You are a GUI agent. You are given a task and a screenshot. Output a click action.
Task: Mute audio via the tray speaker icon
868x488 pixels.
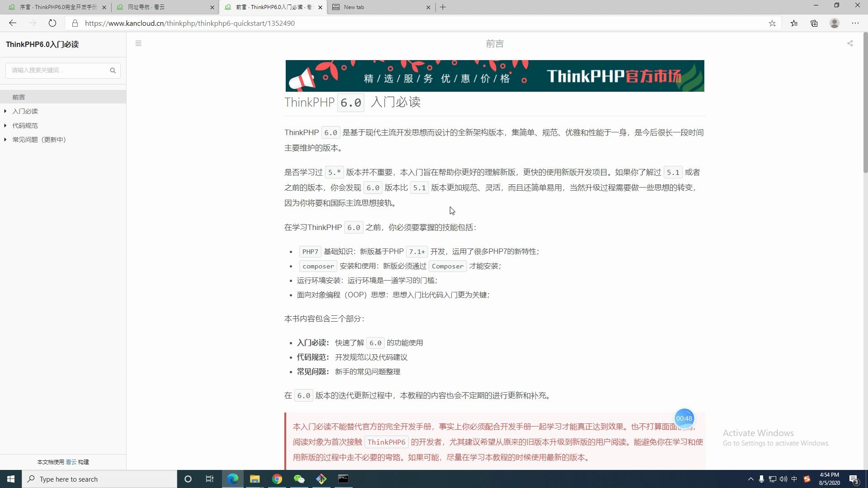(x=783, y=479)
